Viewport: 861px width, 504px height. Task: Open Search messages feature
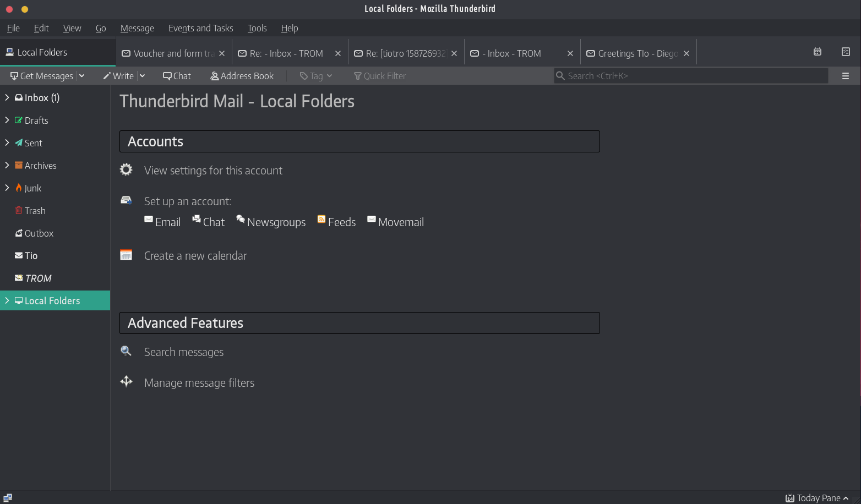(x=184, y=352)
